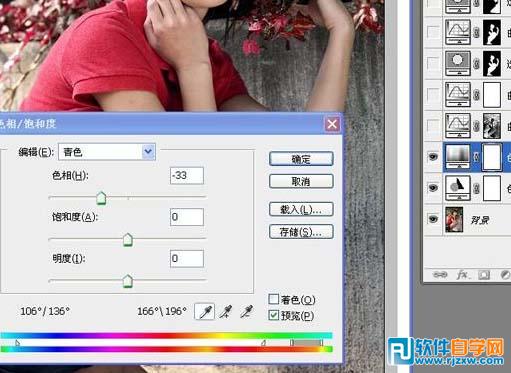Click the link layers icon
The height and width of the screenshot is (373, 511).
440,275
